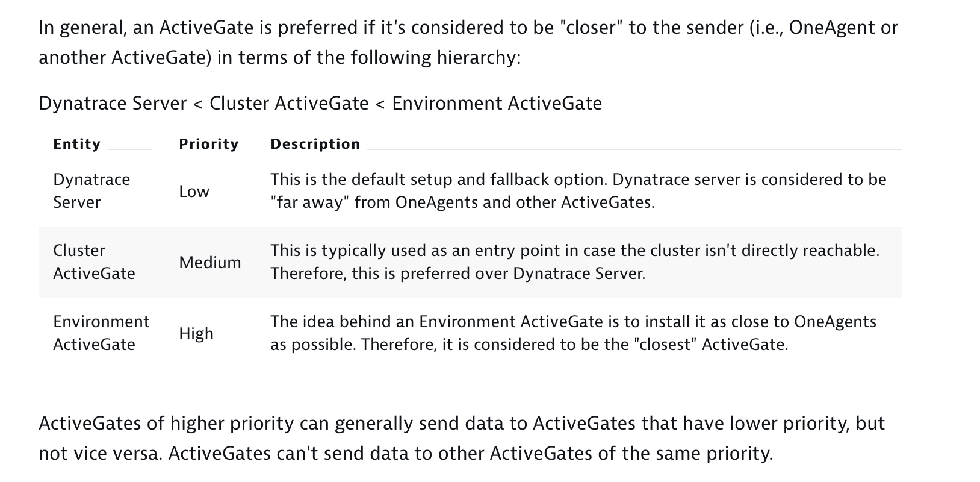980x482 pixels.
Task: Select the "Cluster ActiveGate" entity cell in table
Action: click(x=94, y=261)
